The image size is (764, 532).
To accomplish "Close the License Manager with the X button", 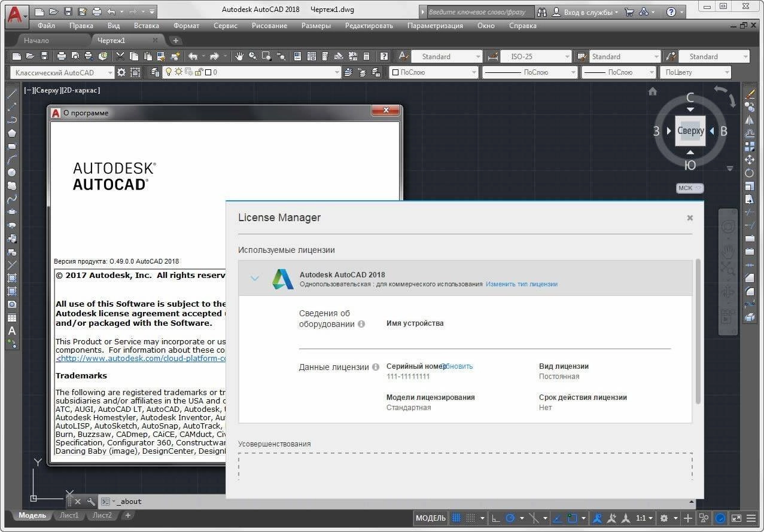I will coord(690,218).
